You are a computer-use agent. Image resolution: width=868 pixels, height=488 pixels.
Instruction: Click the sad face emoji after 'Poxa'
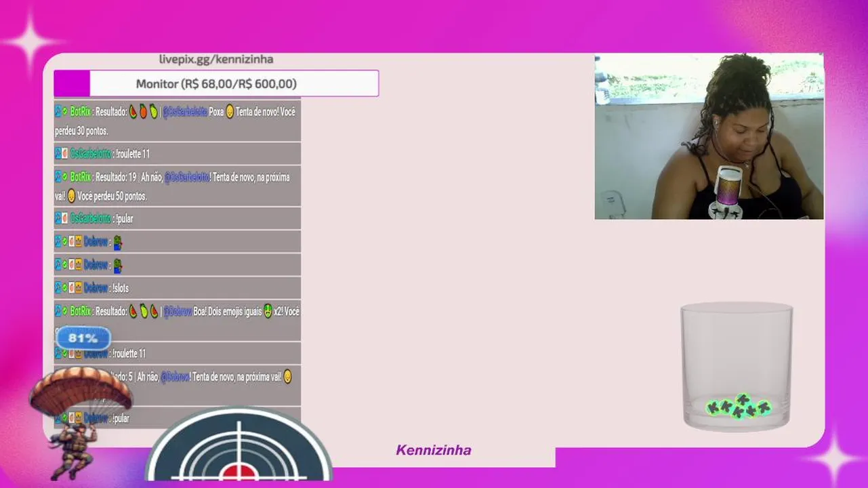(230, 112)
